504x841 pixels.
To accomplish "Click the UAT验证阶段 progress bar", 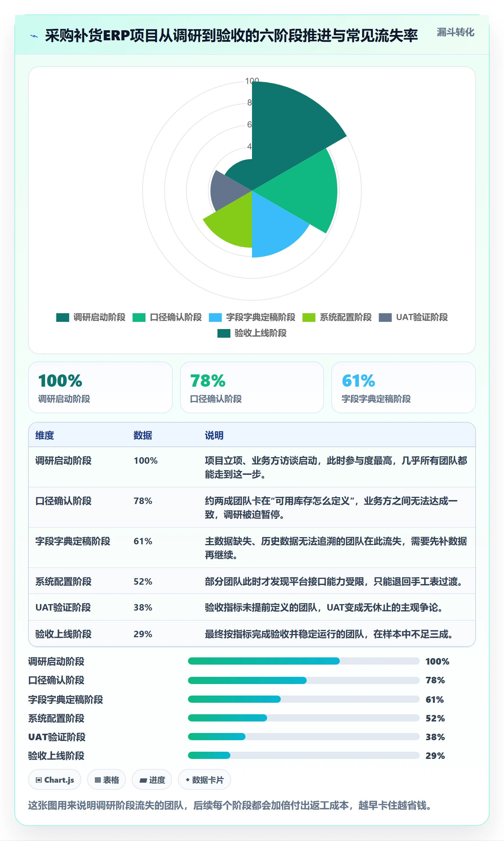I will click(303, 737).
